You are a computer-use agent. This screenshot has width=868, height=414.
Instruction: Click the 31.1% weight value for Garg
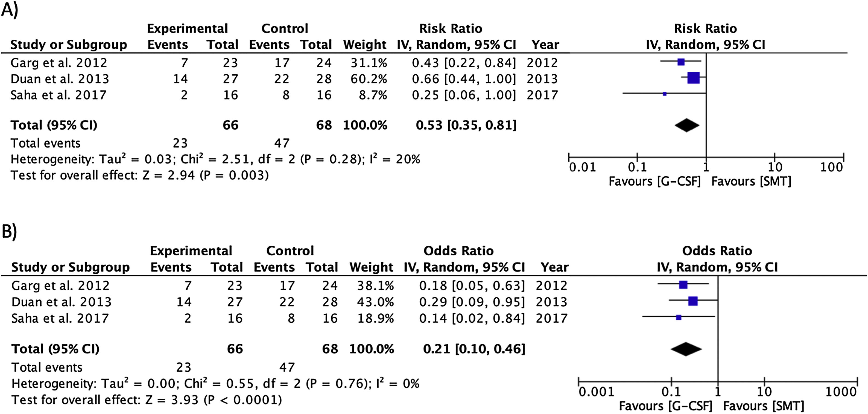(x=365, y=63)
